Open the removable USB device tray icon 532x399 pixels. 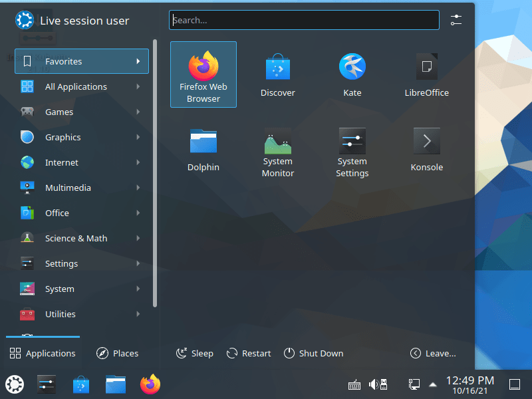384,384
